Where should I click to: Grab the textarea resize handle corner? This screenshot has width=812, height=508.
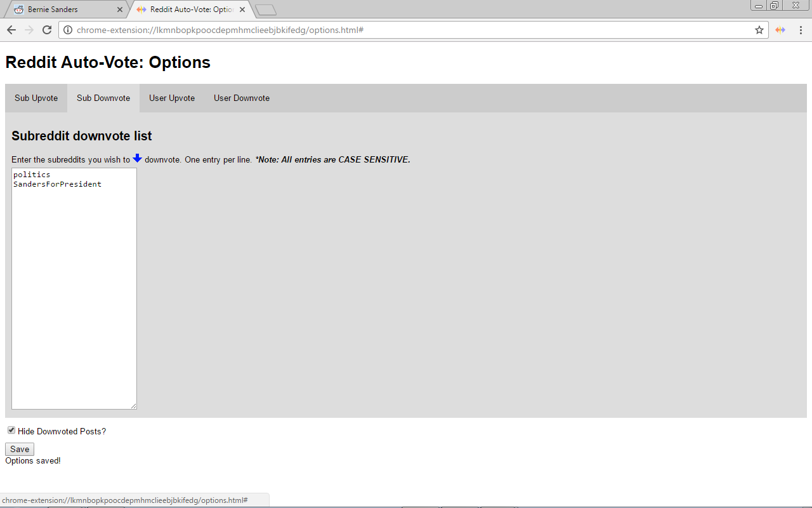pos(133,406)
